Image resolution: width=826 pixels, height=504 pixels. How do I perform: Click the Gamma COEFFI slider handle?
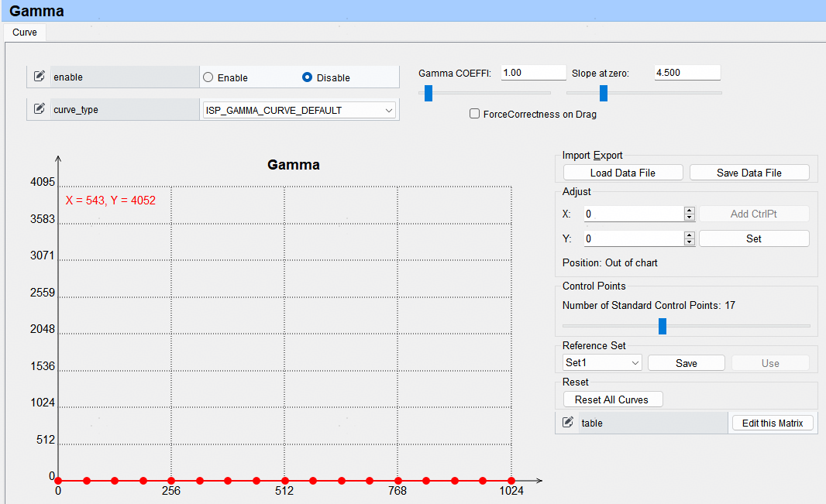point(428,93)
